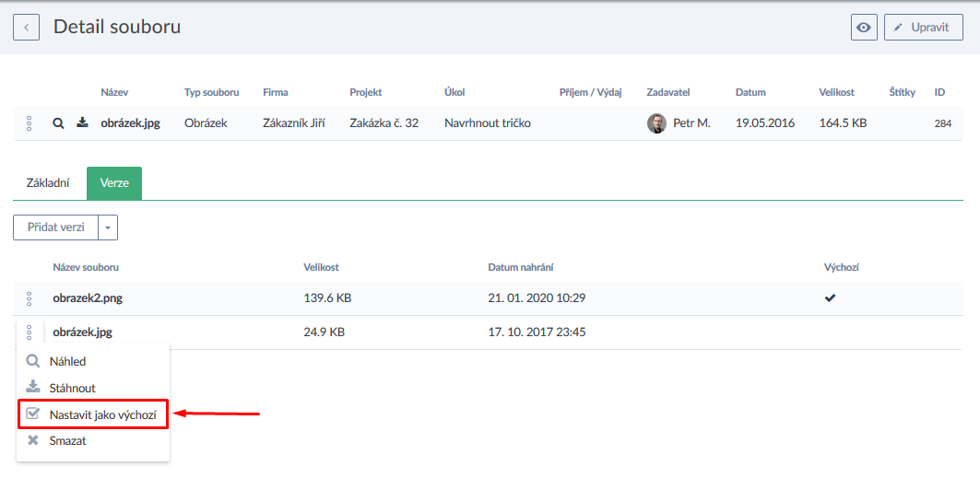Select the Verze tab
Viewport: 980px width, 478px height.
(114, 183)
